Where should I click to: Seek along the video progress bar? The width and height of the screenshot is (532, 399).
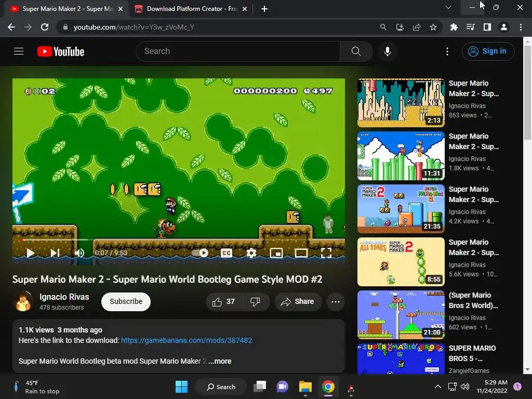point(179,240)
